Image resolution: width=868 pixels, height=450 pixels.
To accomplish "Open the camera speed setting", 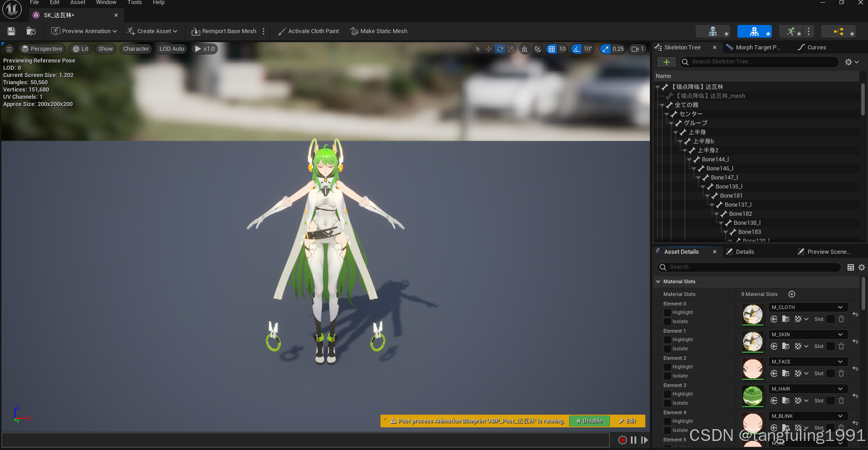I will [638, 49].
